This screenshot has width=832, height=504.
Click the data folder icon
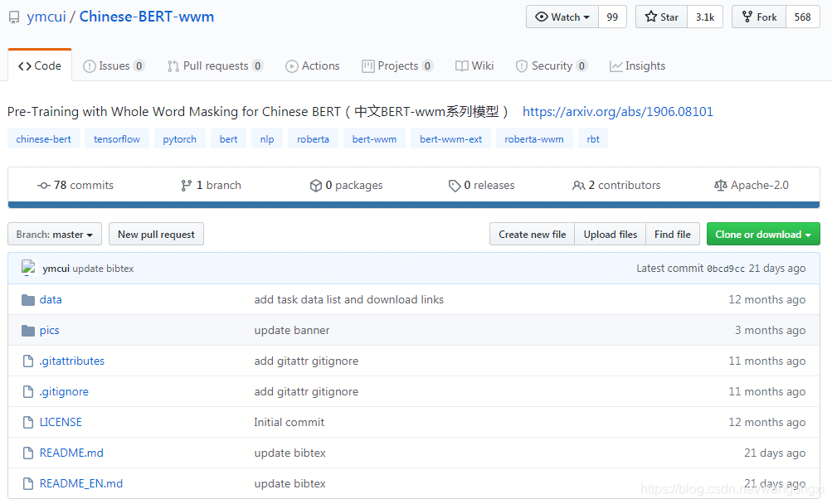(28, 300)
